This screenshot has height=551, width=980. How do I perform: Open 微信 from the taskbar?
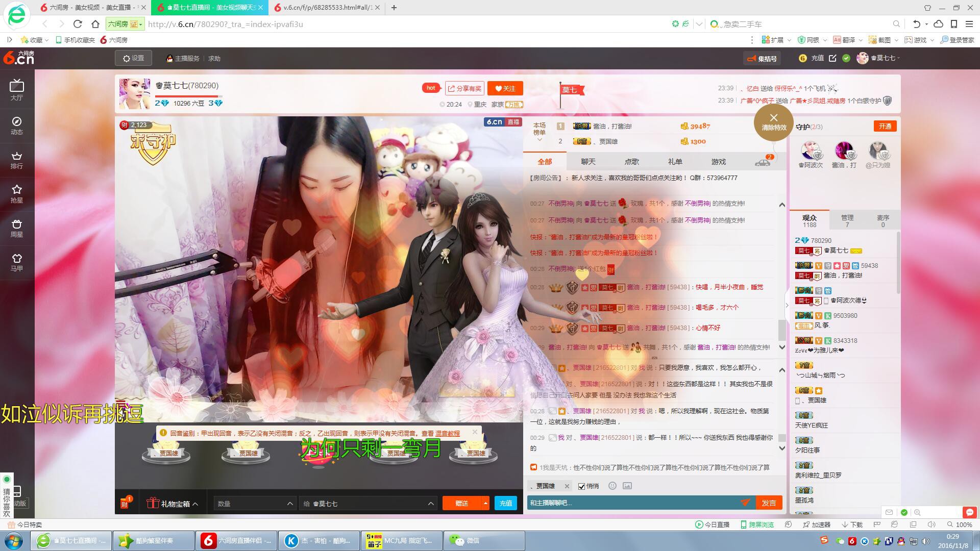tap(484, 540)
